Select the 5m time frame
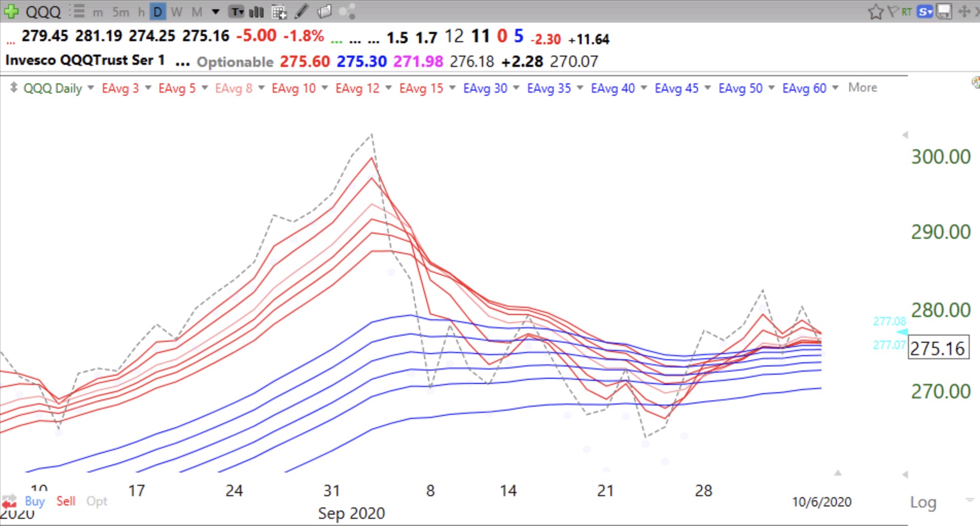 pyautogui.click(x=120, y=12)
